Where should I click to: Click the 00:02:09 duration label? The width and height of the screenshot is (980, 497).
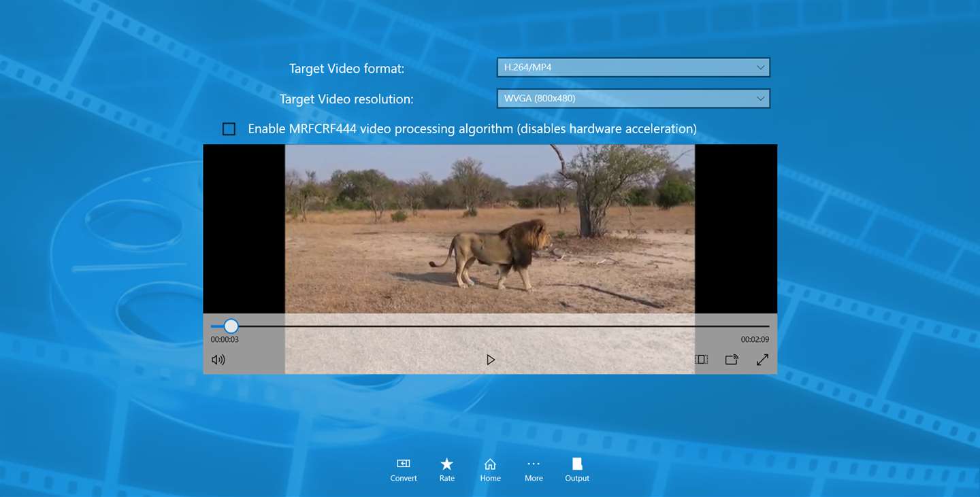click(x=755, y=339)
